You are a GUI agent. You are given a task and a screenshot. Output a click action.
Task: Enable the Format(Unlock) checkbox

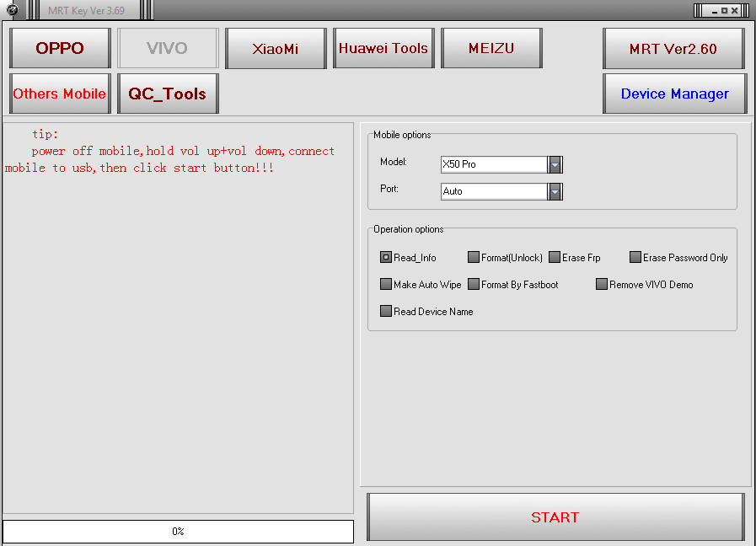[474, 257]
